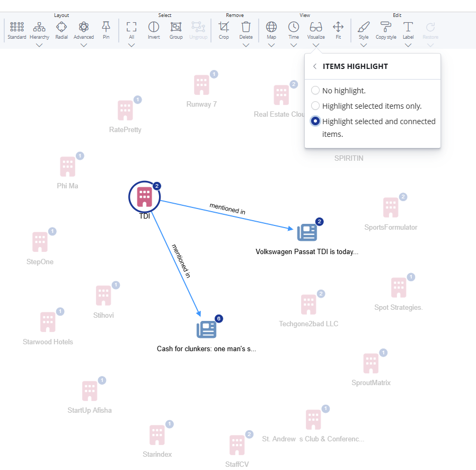
Task: Open the Style editor
Action: point(364,30)
